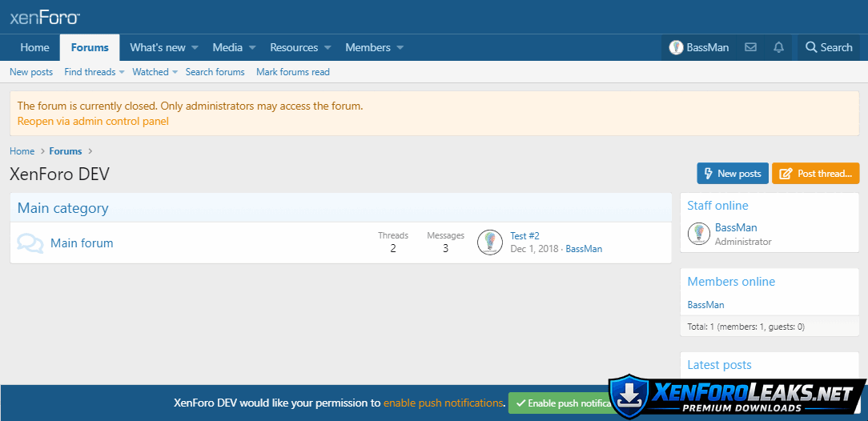
Task: Open the Members navigation tab
Action: (x=368, y=47)
